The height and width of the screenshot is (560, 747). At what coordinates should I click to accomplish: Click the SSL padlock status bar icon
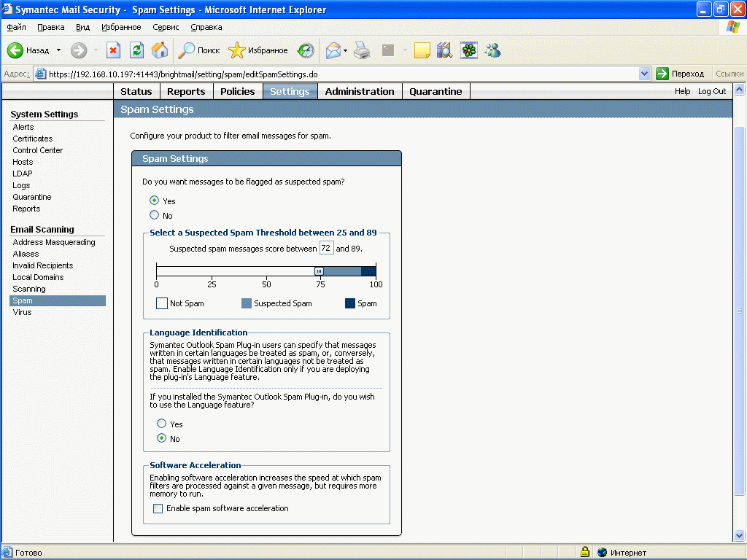(585, 552)
